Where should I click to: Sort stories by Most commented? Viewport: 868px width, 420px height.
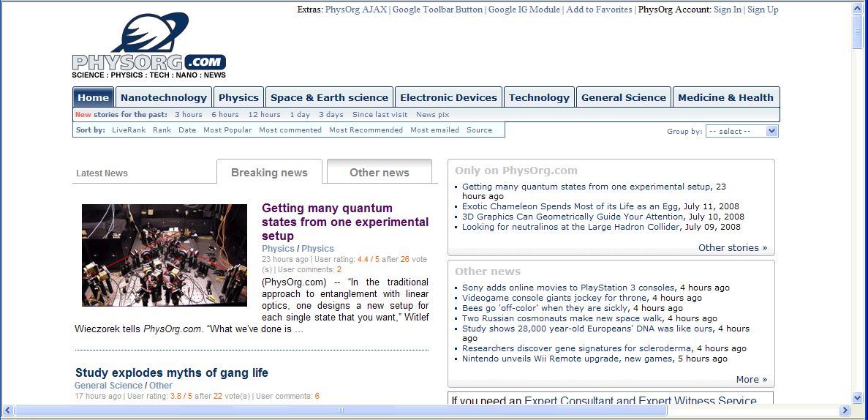coord(290,130)
